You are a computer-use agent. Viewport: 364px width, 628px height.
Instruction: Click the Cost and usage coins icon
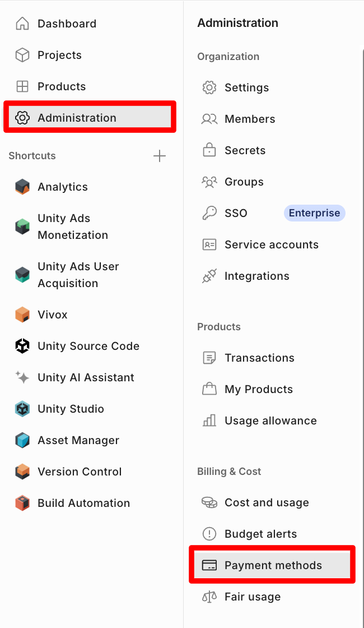pos(209,502)
